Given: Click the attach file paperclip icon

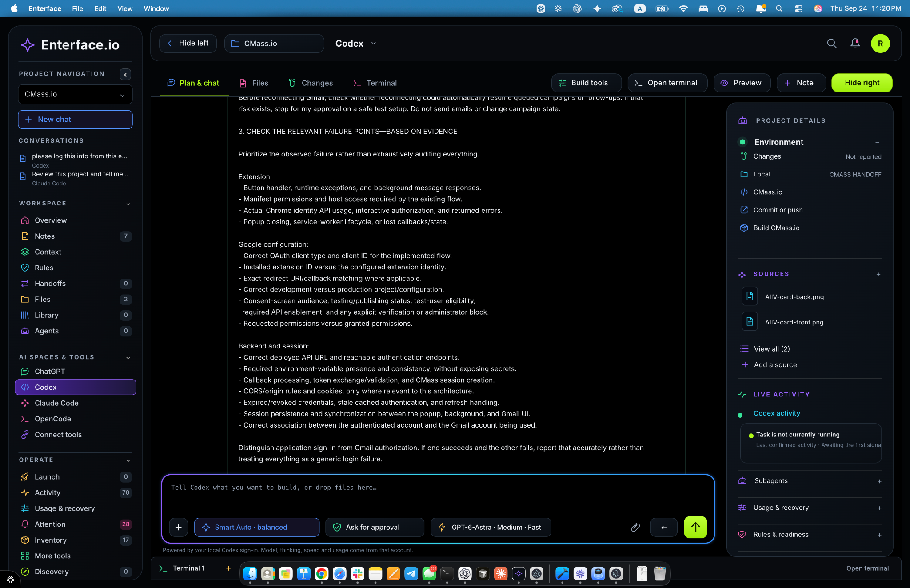Looking at the screenshot, I should pyautogui.click(x=635, y=527).
